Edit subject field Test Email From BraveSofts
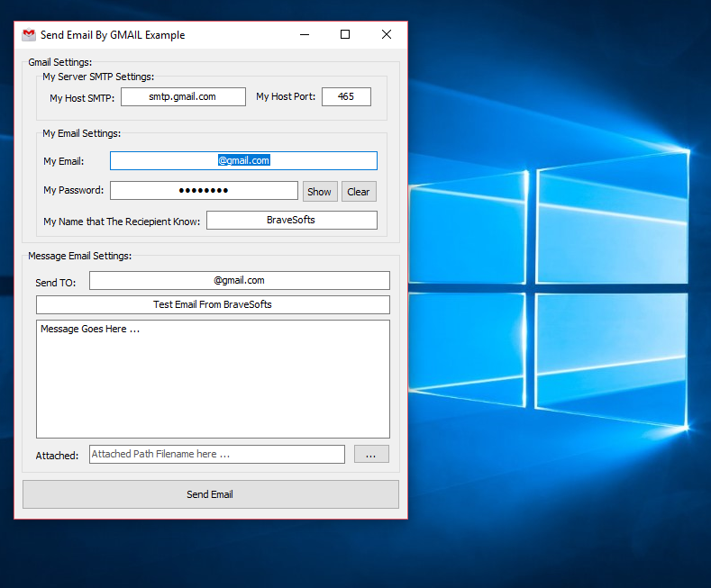711x588 pixels. pyautogui.click(x=213, y=305)
